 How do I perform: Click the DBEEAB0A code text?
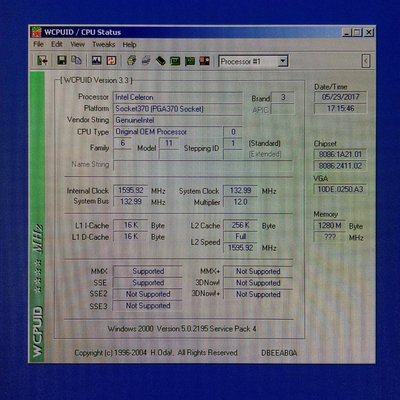[279, 353]
